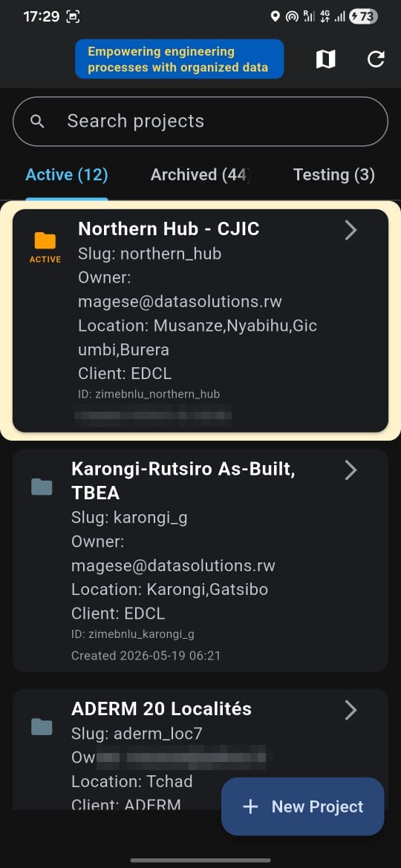Open the Karongi-Rutsiro As-Built, TBEA title
The width and height of the screenshot is (401, 868).
click(x=183, y=481)
